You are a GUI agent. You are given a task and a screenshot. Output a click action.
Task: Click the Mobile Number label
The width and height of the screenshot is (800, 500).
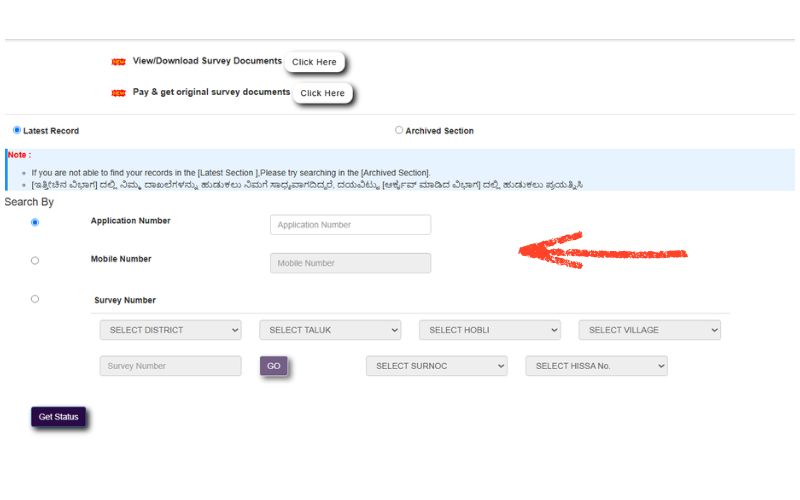click(x=121, y=259)
